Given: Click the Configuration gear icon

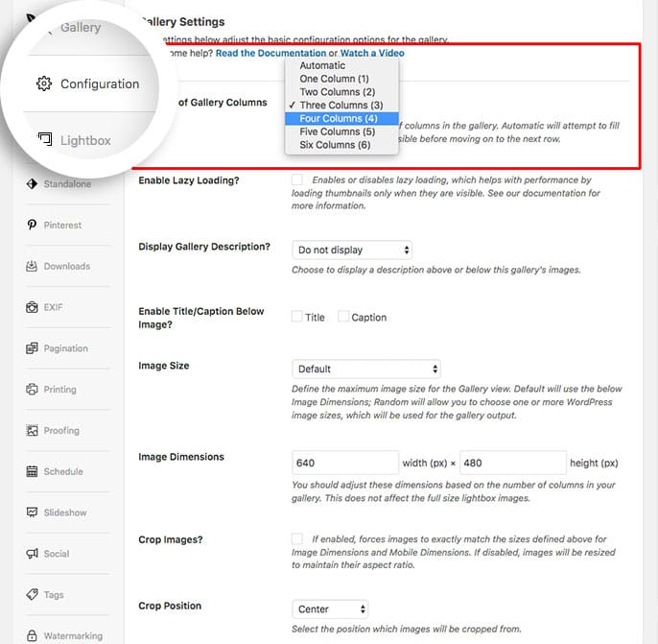Looking at the screenshot, I should (44, 83).
